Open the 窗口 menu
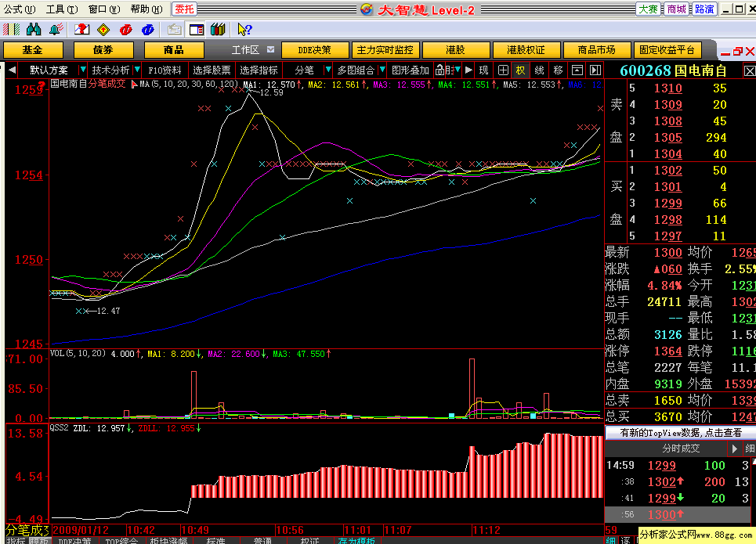The width and height of the screenshot is (756, 544). (104, 9)
